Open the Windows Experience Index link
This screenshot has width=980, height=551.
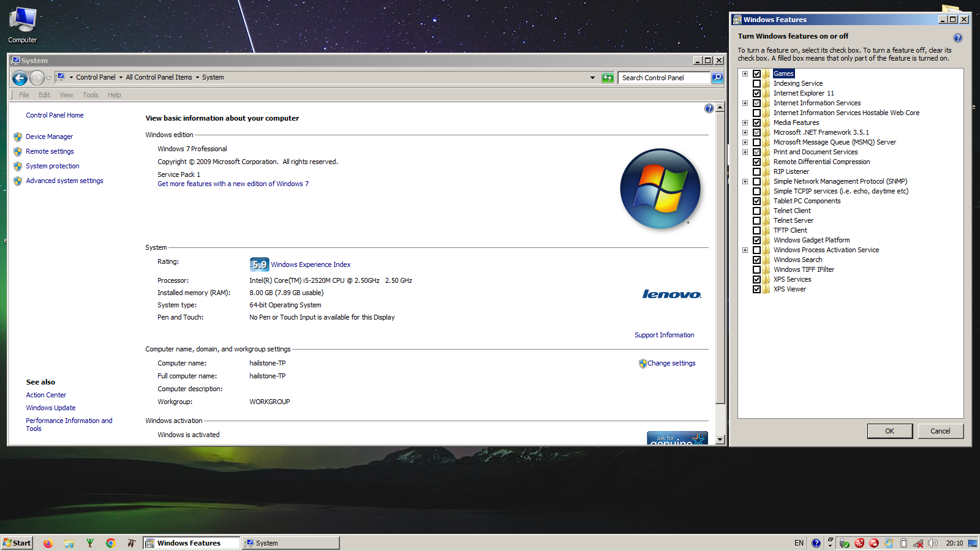[311, 264]
